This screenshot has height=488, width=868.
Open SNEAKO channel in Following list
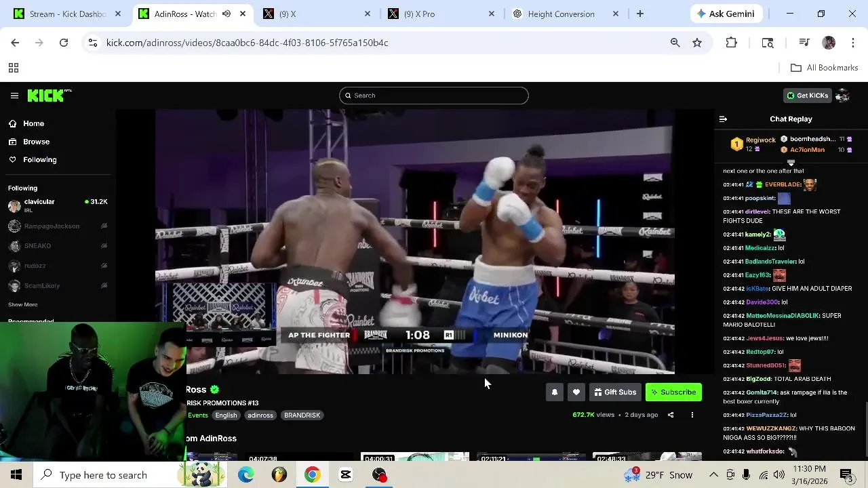tap(58, 246)
